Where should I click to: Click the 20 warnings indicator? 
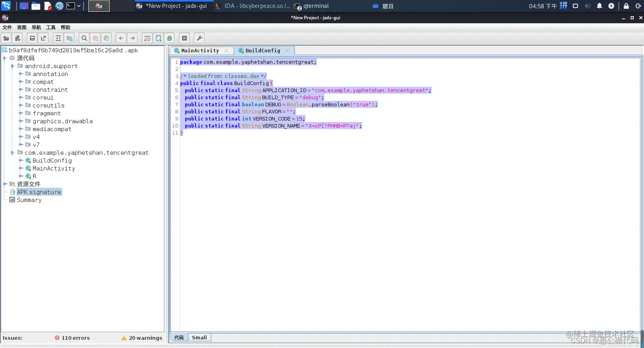(x=142, y=338)
